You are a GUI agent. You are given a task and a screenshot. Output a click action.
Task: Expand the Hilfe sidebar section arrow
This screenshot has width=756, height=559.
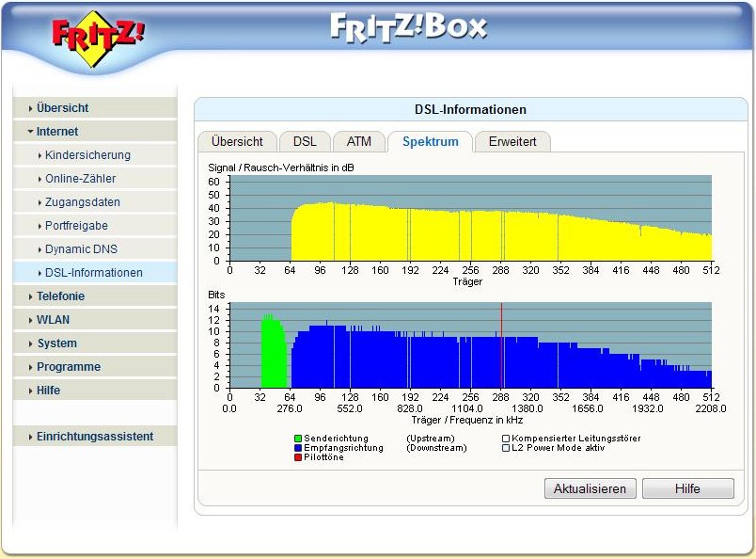pos(30,391)
